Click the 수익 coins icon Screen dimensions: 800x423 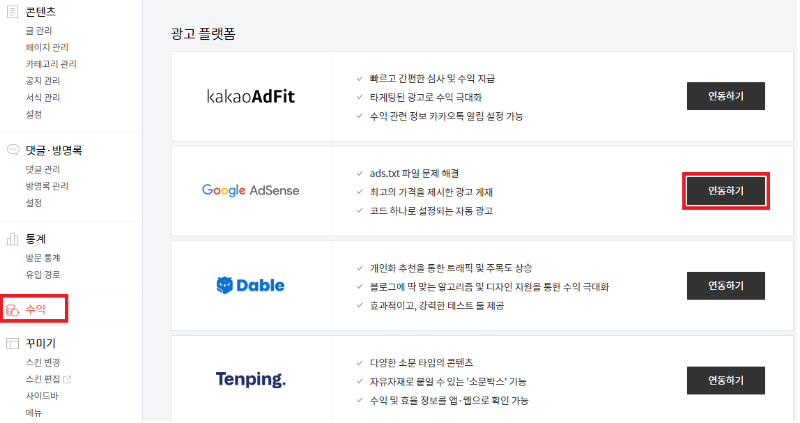(x=12, y=309)
